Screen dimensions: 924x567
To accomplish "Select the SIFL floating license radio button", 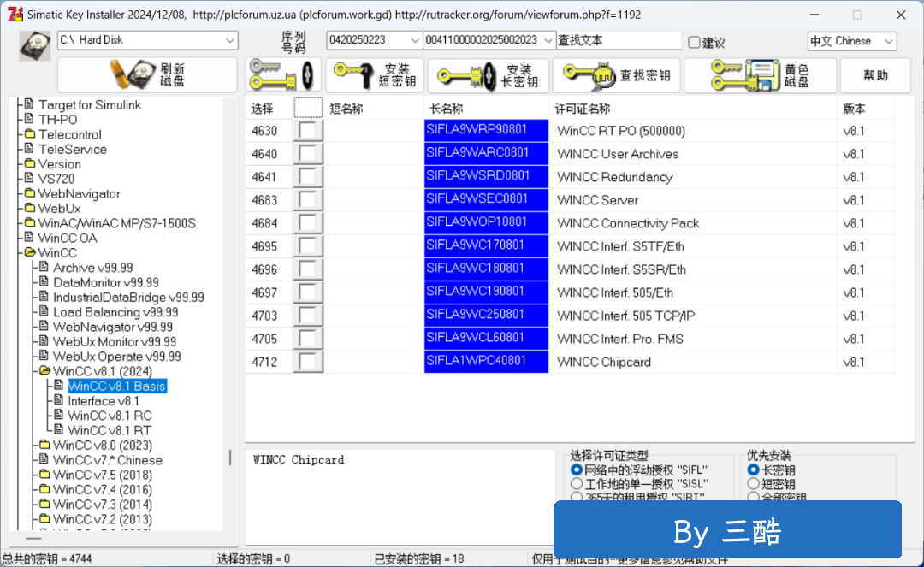I will pos(577,470).
